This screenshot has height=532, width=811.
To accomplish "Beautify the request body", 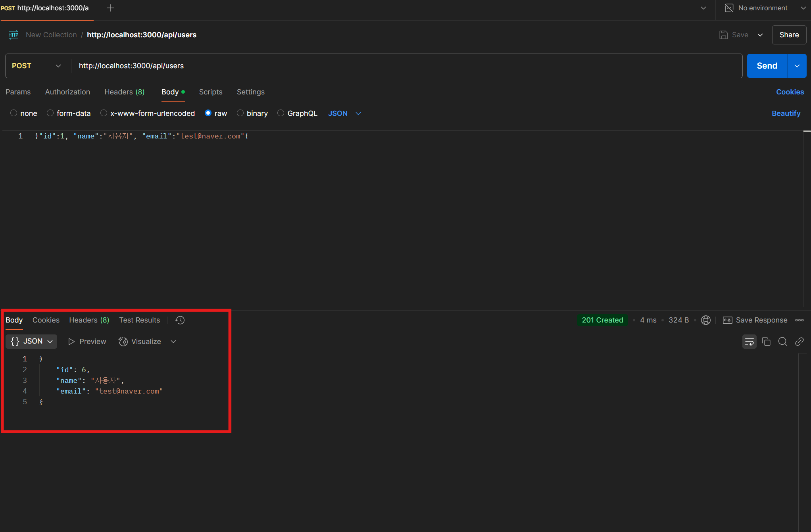I will point(786,113).
